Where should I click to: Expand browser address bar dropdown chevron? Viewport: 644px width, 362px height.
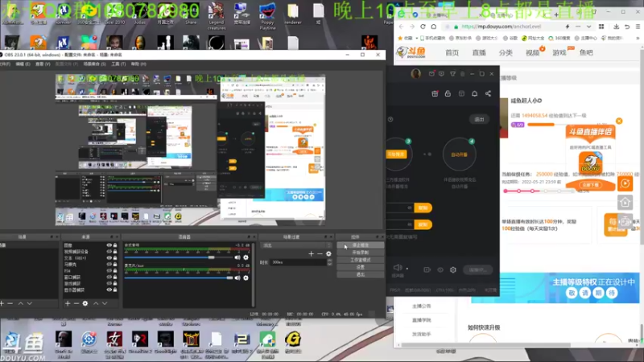point(588,27)
